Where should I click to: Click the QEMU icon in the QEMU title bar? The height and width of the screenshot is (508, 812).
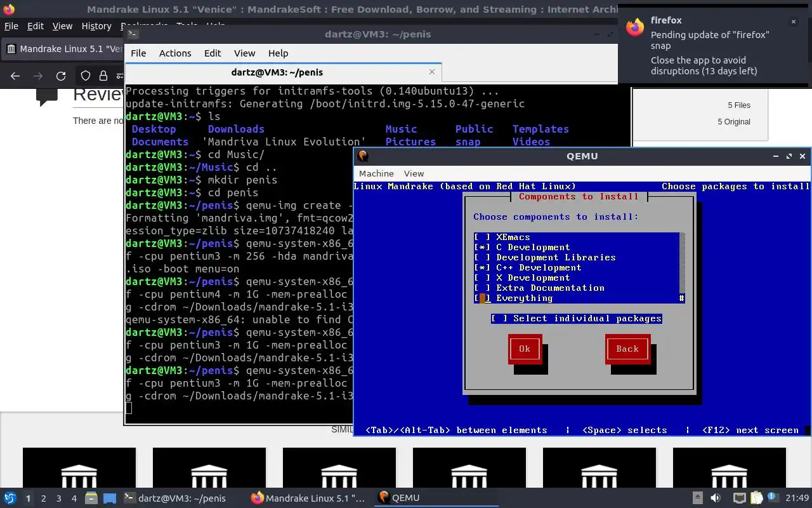[362, 156]
